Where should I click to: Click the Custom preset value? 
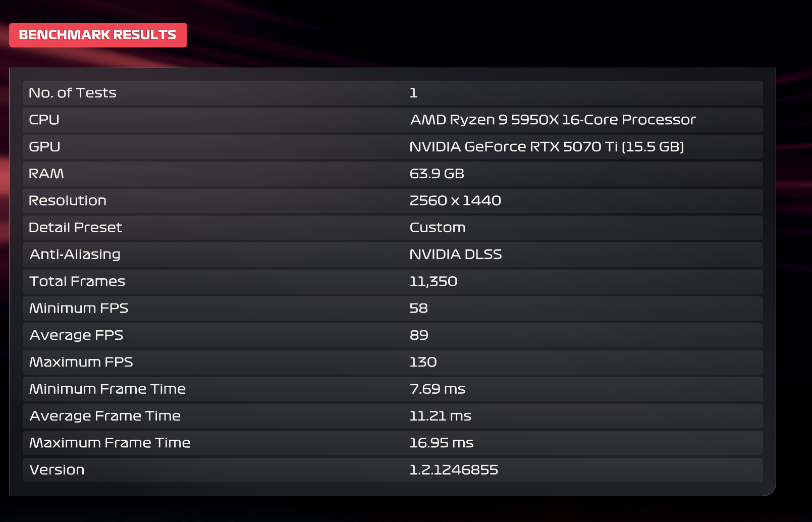point(437,227)
